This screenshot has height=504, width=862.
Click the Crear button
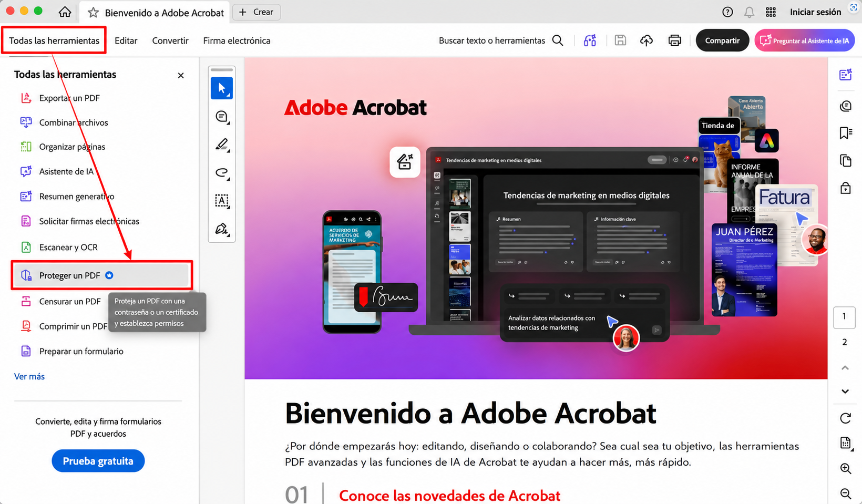click(x=256, y=12)
